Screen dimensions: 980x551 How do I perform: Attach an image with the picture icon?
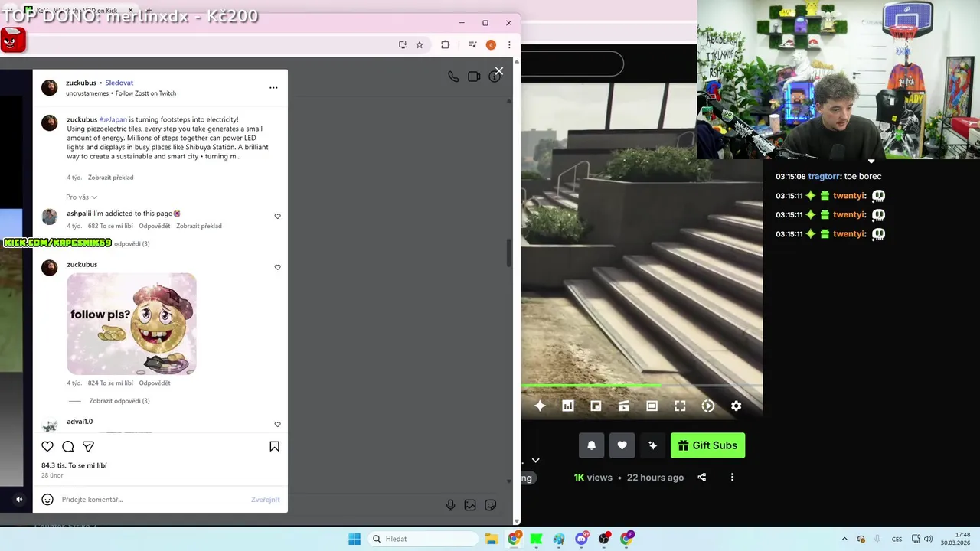click(470, 505)
